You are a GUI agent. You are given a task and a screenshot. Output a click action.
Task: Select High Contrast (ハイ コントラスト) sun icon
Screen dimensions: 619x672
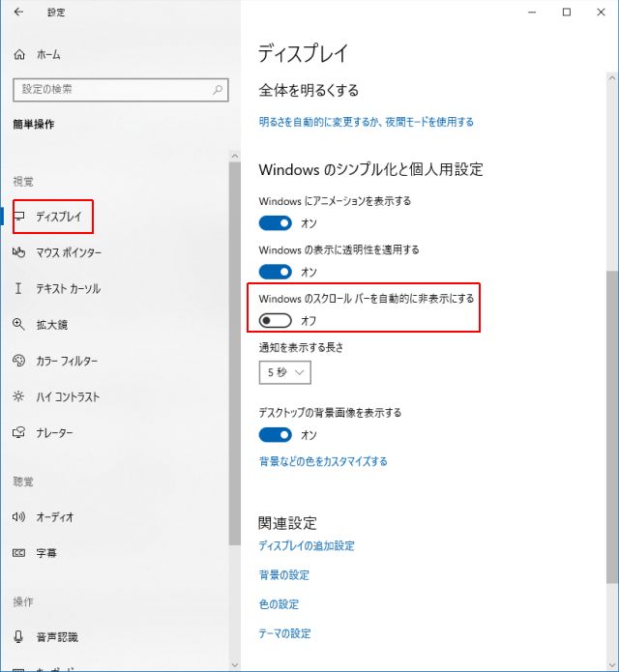click(18, 397)
